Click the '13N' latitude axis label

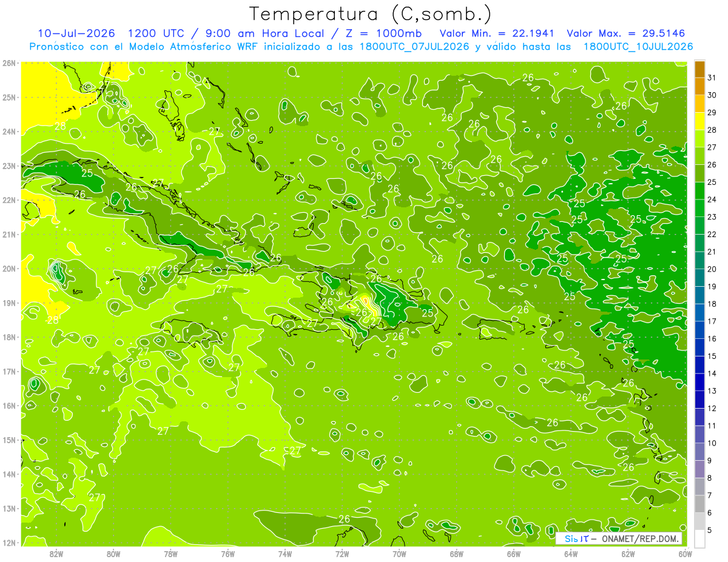point(9,509)
